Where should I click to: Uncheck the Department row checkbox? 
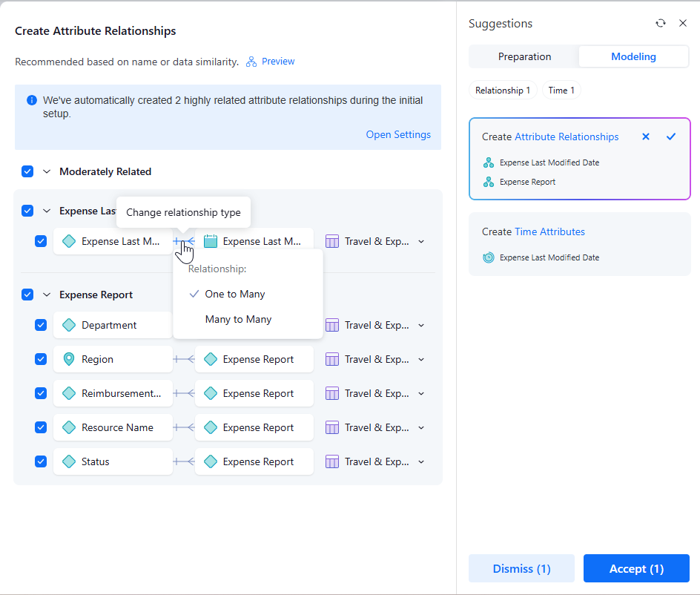pyautogui.click(x=42, y=325)
